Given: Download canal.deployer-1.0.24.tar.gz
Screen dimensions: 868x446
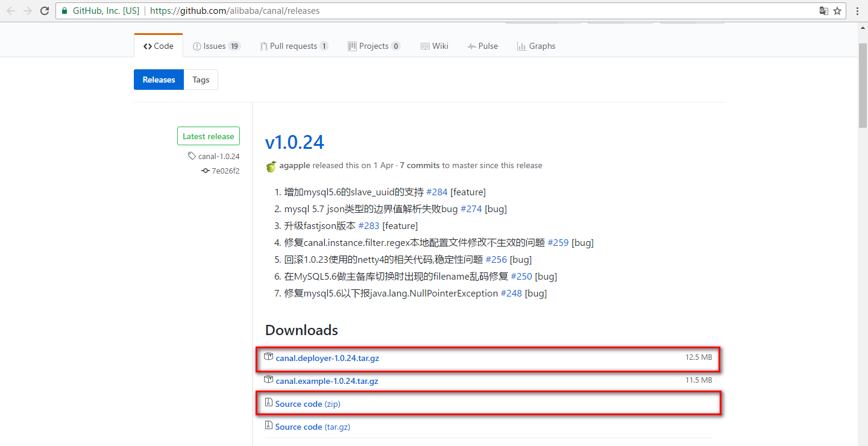Looking at the screenshot, I should point(327,358).
